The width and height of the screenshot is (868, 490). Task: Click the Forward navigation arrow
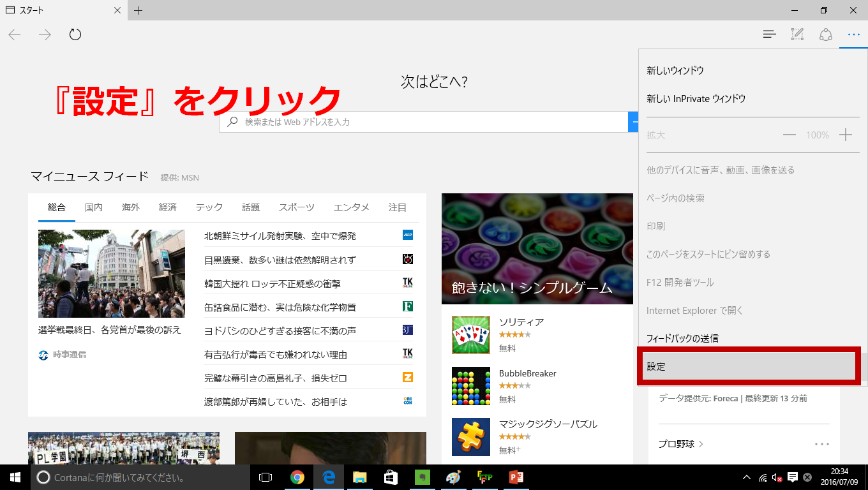pos(45,34)
